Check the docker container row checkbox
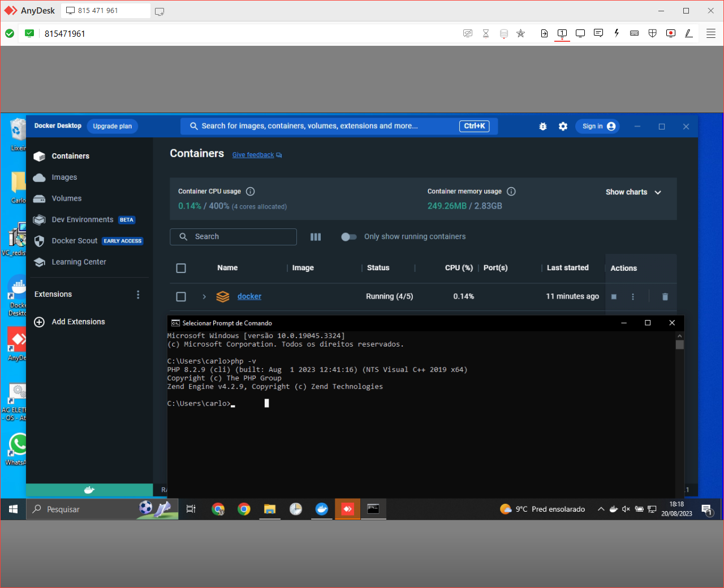The height and width of the screenshot is (588, 724). click(181, 296)
